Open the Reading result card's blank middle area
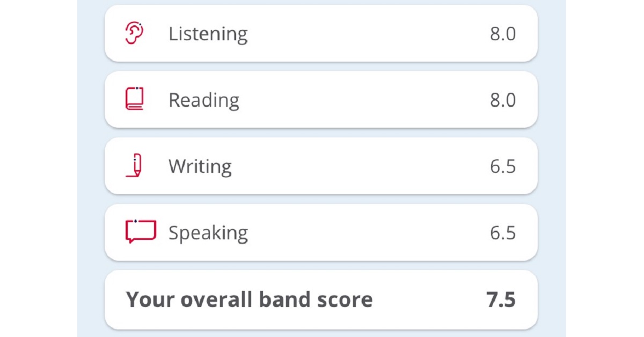644x337 pixels. click(365, 100)
